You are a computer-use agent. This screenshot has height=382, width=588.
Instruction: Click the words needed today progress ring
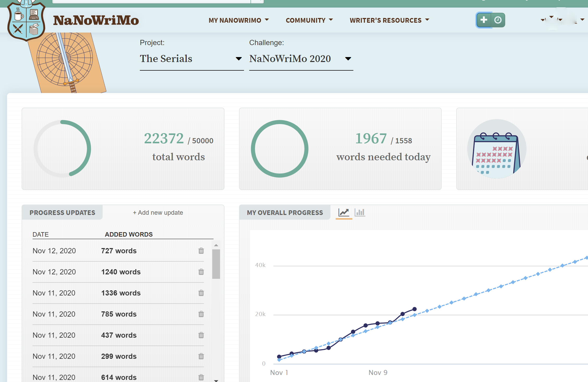point(280,149)
